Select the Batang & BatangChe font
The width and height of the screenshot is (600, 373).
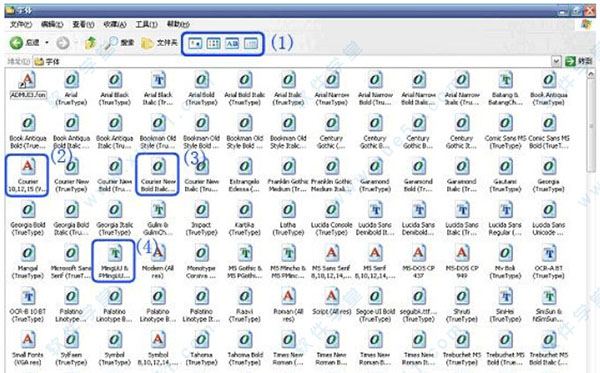coord(505,88)
